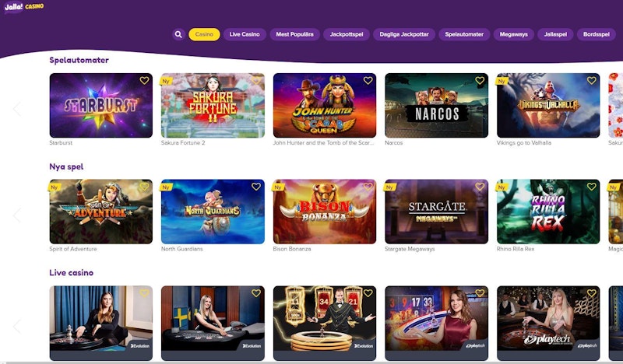Toggle the heart on John Hunter game

pyautogui.click(x=368, y=81)
